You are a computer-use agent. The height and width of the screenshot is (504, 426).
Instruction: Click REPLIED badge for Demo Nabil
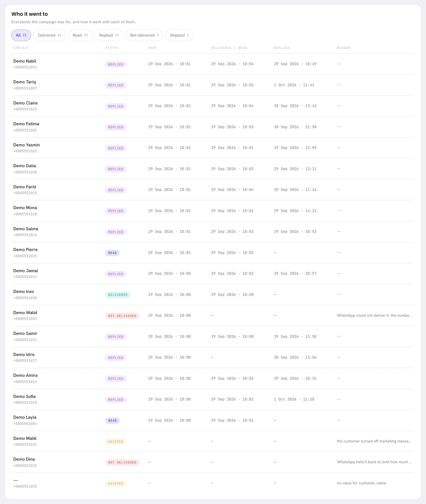116,64
